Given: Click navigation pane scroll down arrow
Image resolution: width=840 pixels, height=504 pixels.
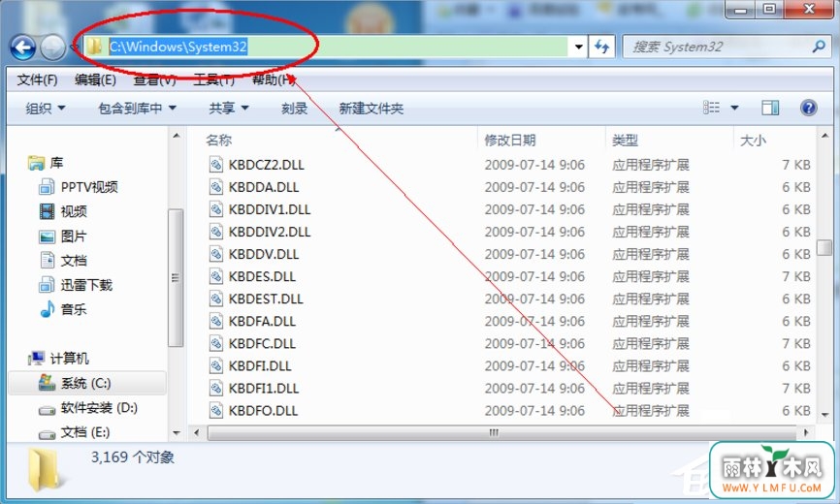Looking at the screenshot, I should (x=177, y=433).
